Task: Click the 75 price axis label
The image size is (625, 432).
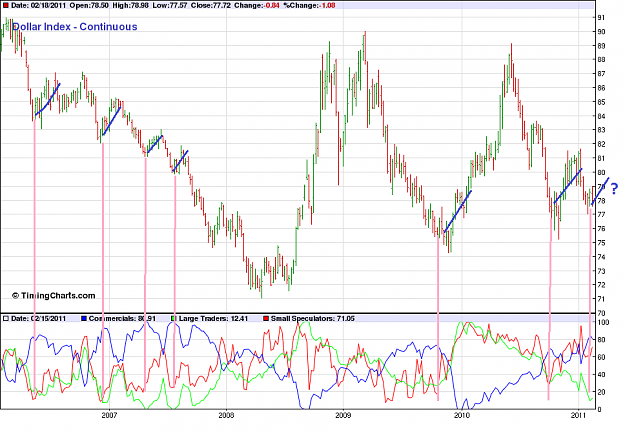Action: (x=601, y=243)
